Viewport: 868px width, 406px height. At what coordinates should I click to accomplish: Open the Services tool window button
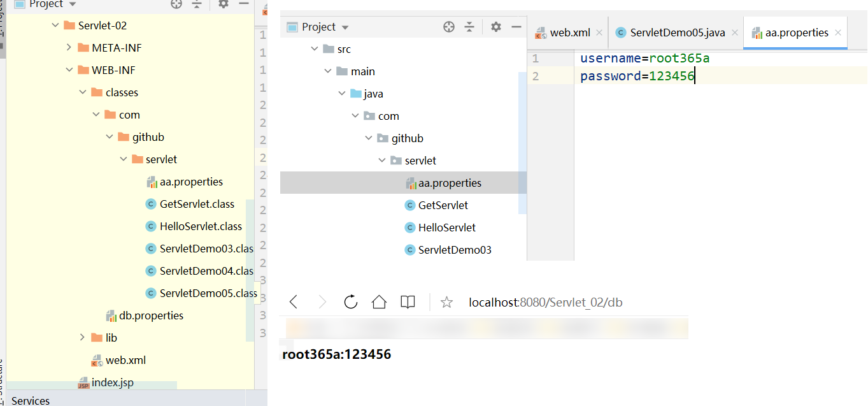pyautogui.click(x=31, y=400)
